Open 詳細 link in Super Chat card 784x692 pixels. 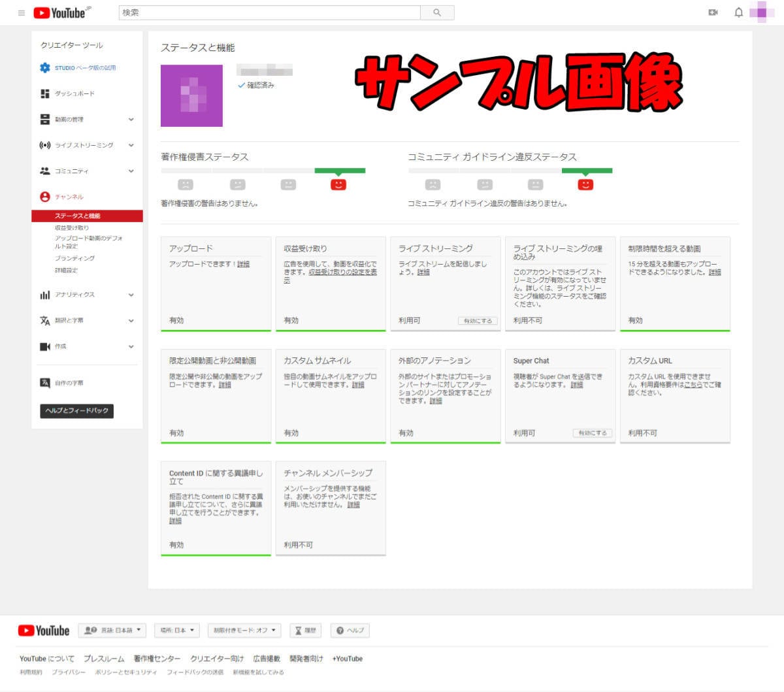577,385
